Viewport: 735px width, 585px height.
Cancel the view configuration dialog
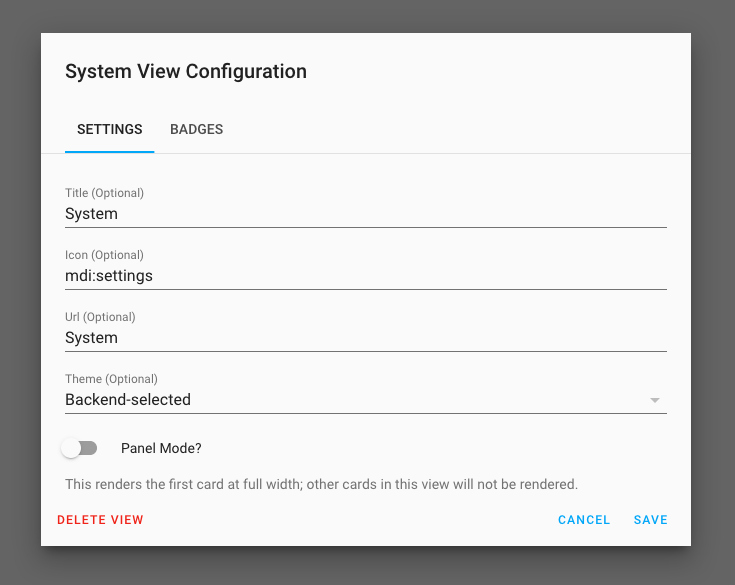584,520
